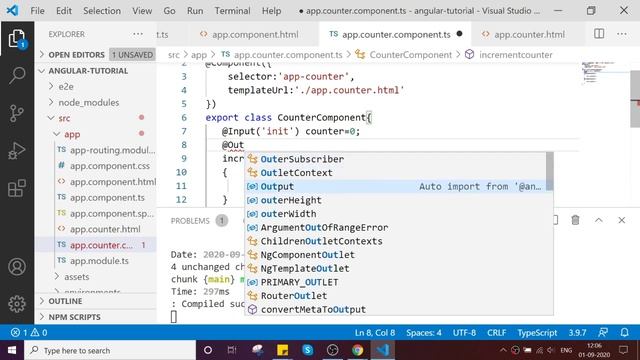Screen dimensions: 640x360
Task: Open the Manage gear icon
Action: coord(17,304)
